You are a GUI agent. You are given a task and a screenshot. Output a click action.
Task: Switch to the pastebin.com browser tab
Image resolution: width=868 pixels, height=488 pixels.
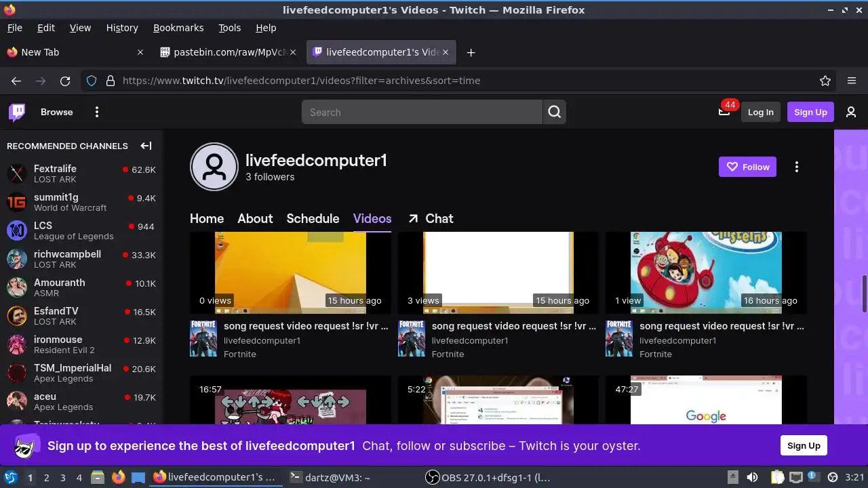(x=229, y=52)
